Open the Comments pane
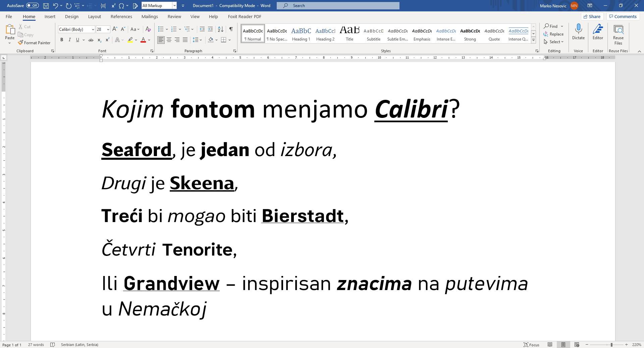Image resolution: width=644 pixels, height=348 pixels. coord(623,16)
